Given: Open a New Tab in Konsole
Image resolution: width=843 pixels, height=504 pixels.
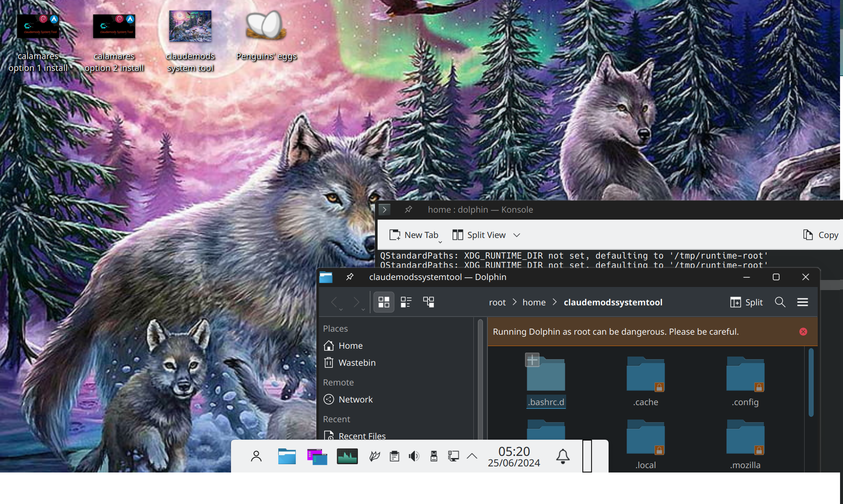Looking at the screenshot, I should coord(413,235).
